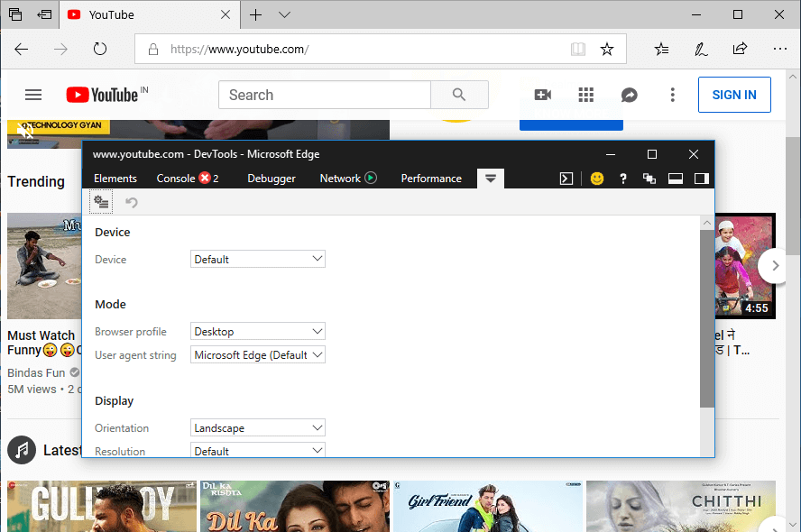Toggle reading view book icon

[x=578, y=49]
